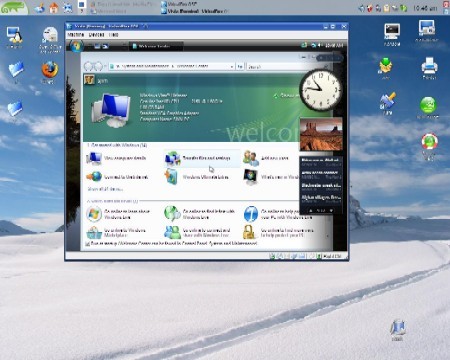
Task: Click the address bar refresh button
Action: tap(240, 67)
